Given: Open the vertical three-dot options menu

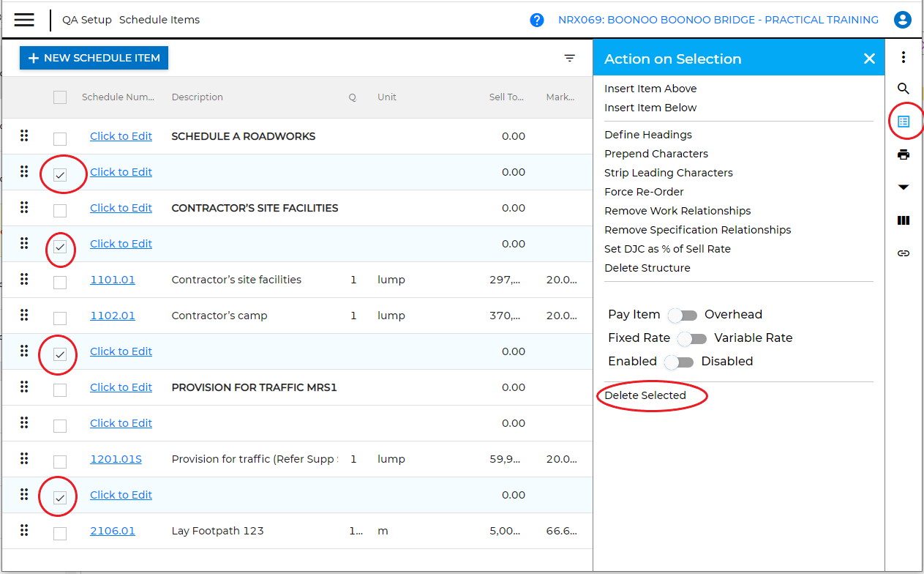Looking at the screenshot, I should tap(904, 56).
